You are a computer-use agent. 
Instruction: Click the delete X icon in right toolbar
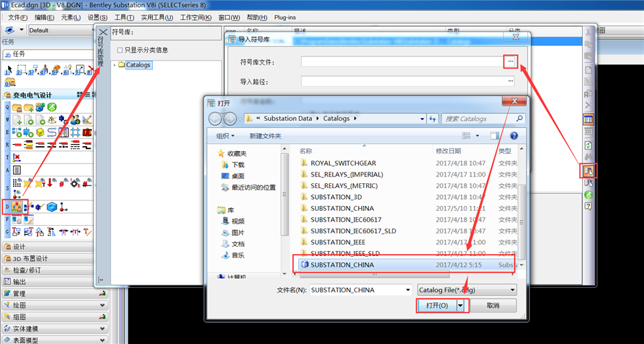pos(588,105)
